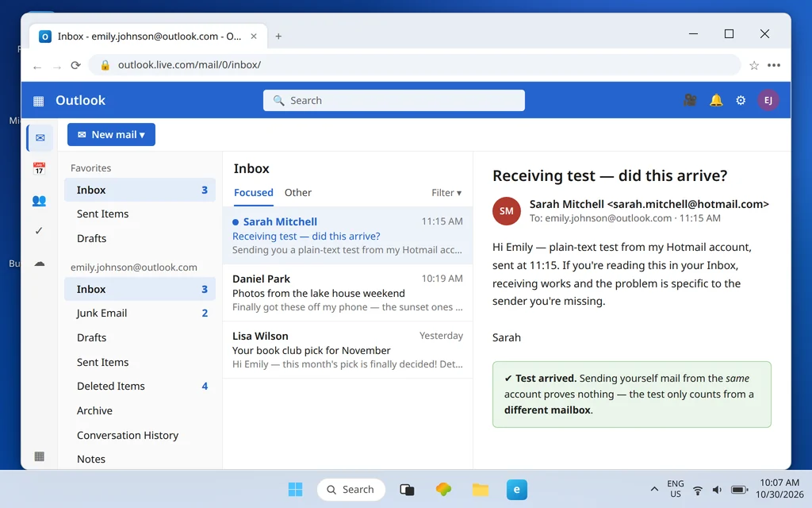Switch to the Mail module icon
Screen dimensions: 812x508
coord(40,138)
